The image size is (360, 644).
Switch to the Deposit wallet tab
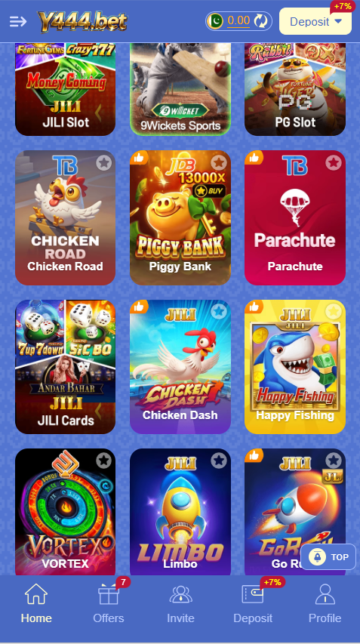coord(253,603)
